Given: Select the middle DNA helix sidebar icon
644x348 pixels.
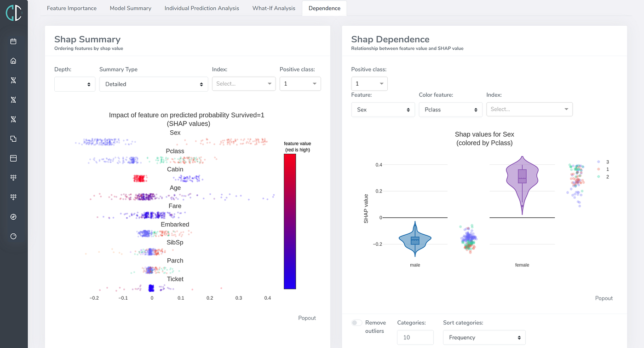Looking at the screenshot, I should [x=13, y=99].
